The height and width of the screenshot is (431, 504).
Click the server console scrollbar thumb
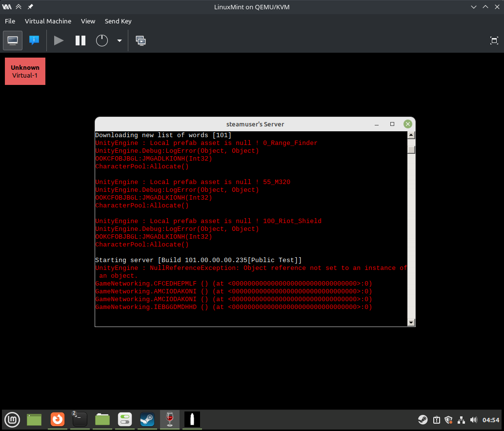coord(411,150)
